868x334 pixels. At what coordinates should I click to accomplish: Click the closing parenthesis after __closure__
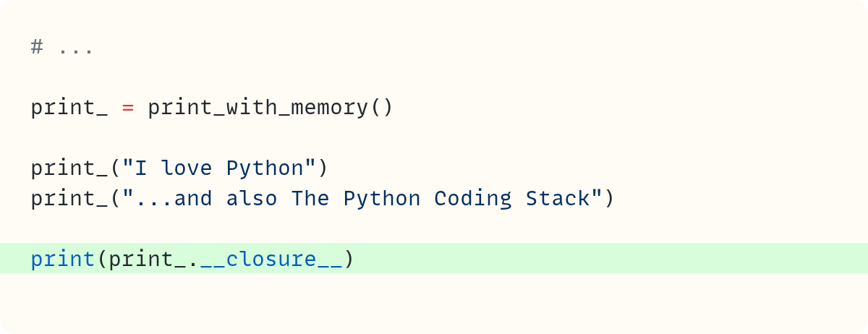pyautogui.click(x=349, y=259)
